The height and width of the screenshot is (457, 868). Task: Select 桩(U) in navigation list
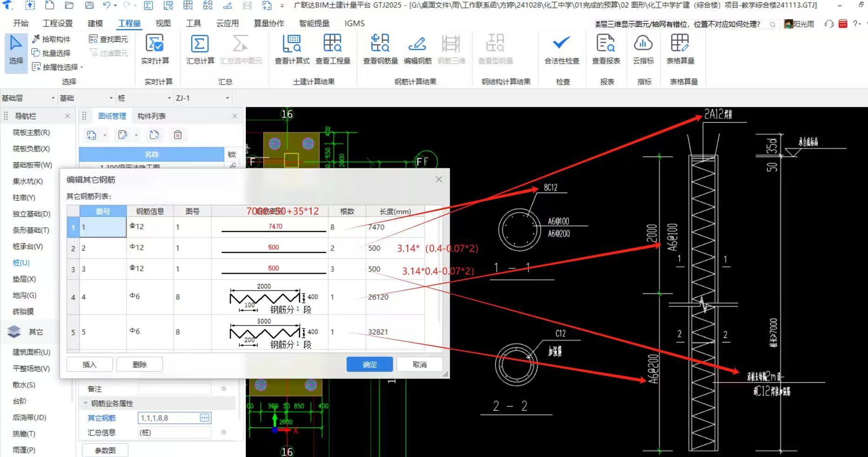pos(21,262)
